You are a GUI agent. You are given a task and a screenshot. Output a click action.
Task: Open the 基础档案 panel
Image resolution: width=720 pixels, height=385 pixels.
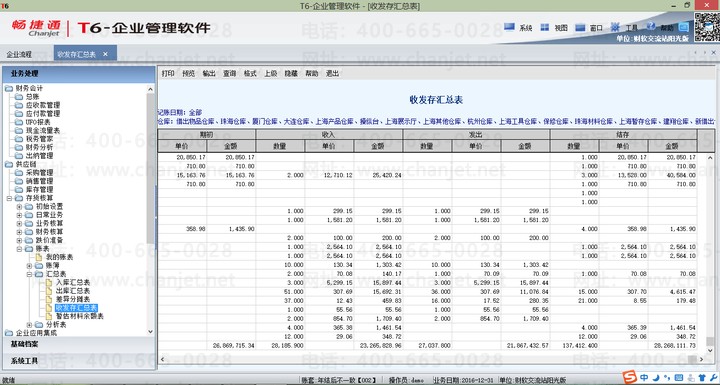(x=79, y=344)
